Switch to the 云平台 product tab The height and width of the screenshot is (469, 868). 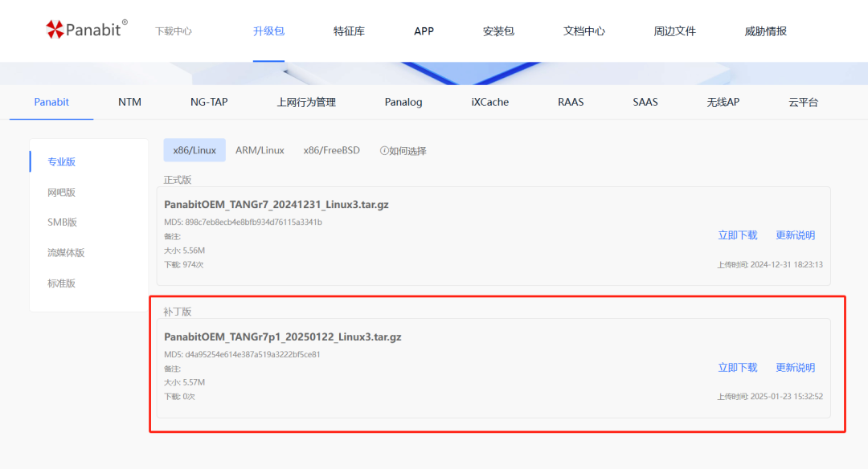coord(803,102)
